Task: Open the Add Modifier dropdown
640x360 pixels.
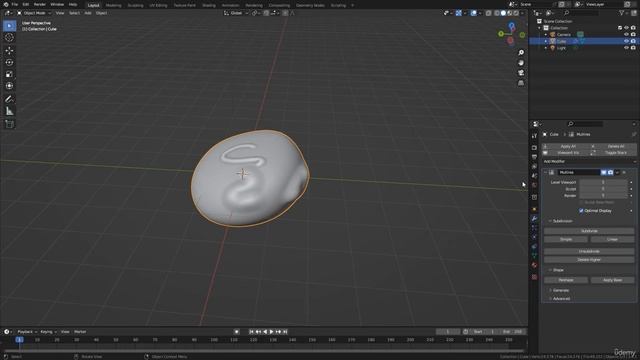Action: 589,162
